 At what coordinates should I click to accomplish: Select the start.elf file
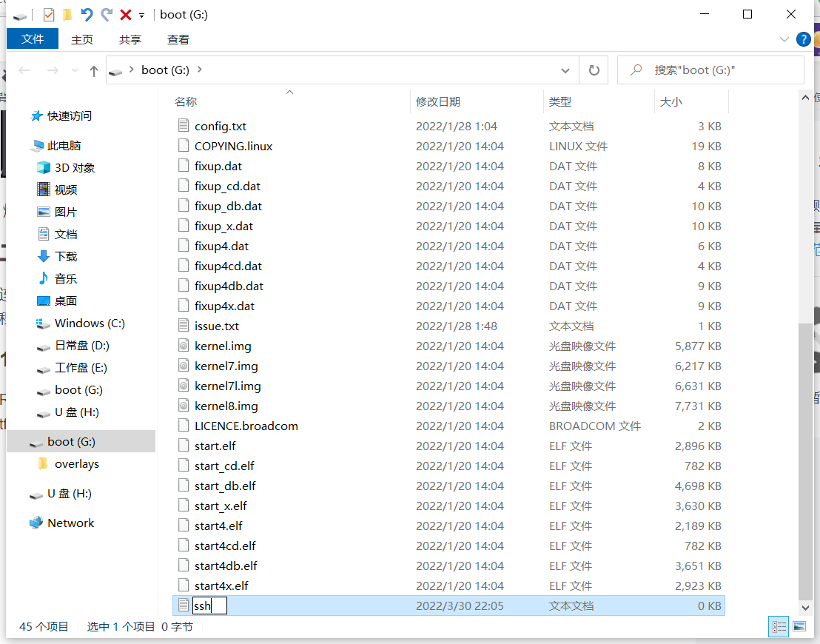(215, 446)
